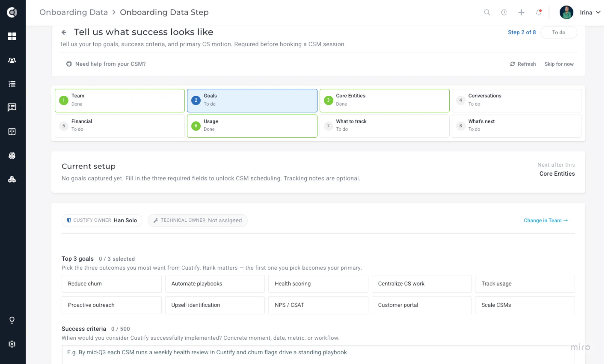
Task: Click the back arrow beside the title
Action: [64, 32]
